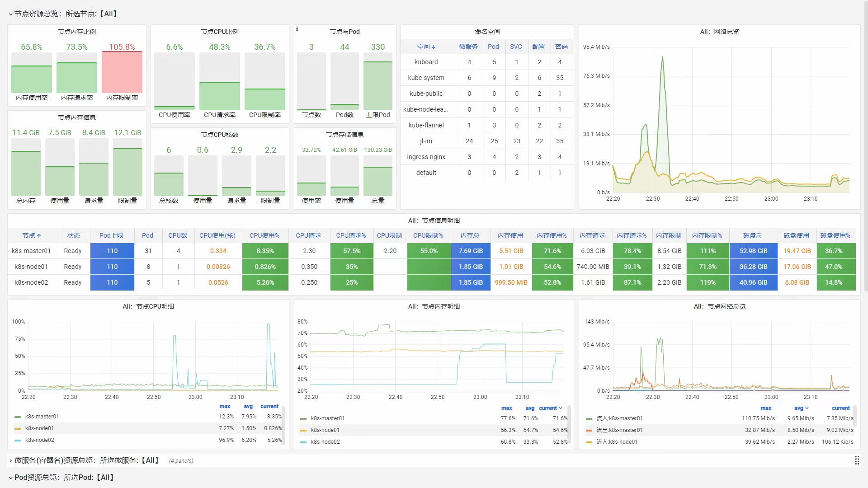Screen dimensions: 868x488
Task: Click the yellow series icon for k8s-node01 memory legend
Action: [x=303, y=430]
